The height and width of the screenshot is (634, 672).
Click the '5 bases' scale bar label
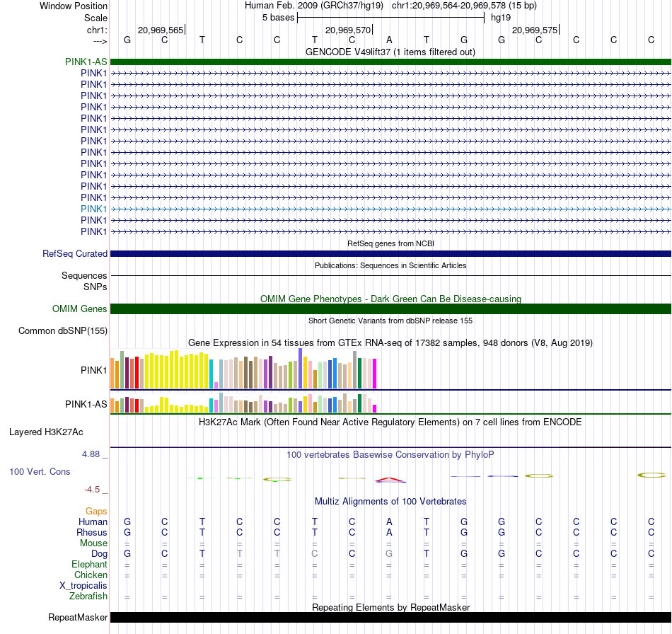[x=278, y=18]
